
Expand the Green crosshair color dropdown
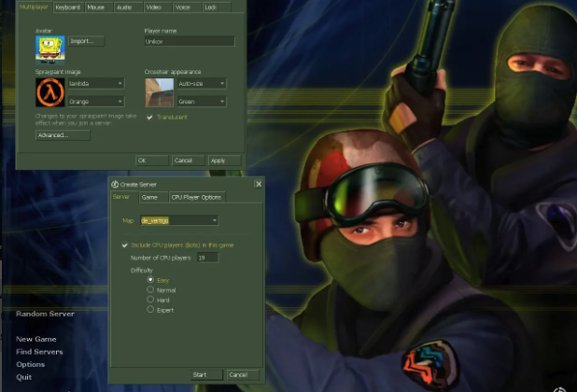223,101
